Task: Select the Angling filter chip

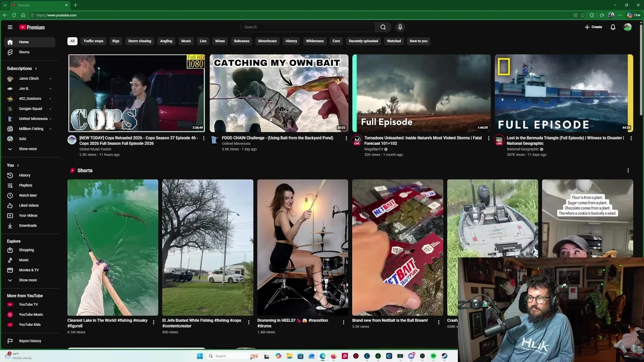Action: click(x=166, y=41)
